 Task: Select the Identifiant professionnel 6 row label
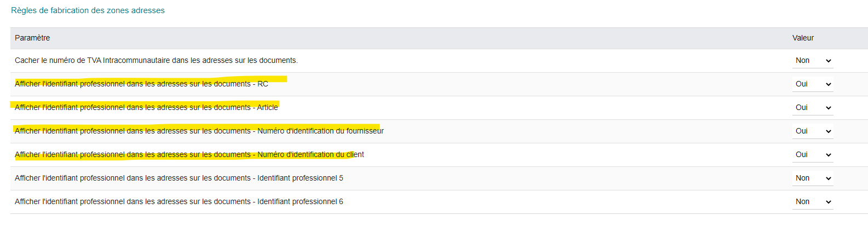[179, 201]
